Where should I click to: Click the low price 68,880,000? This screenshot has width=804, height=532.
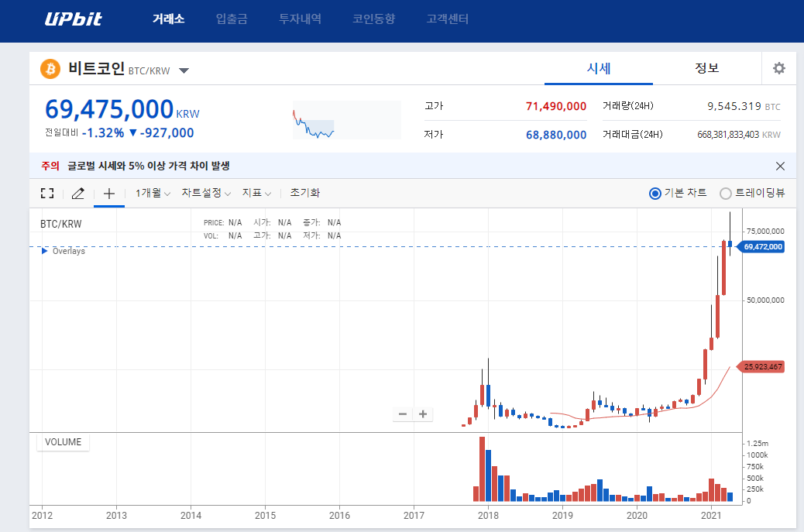[556, 135]
